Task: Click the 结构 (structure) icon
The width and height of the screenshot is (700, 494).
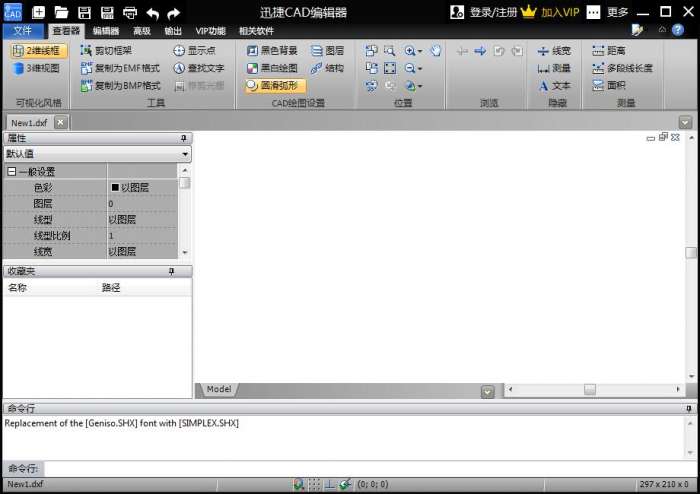Action: (326, 68)
